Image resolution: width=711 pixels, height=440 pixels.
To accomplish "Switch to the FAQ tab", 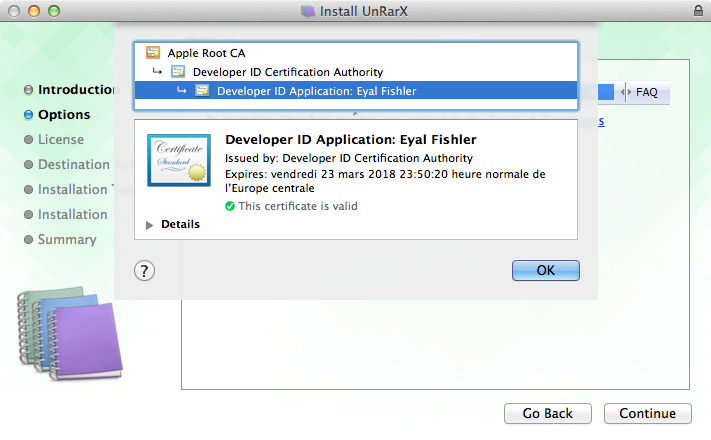I will [646, 92].
